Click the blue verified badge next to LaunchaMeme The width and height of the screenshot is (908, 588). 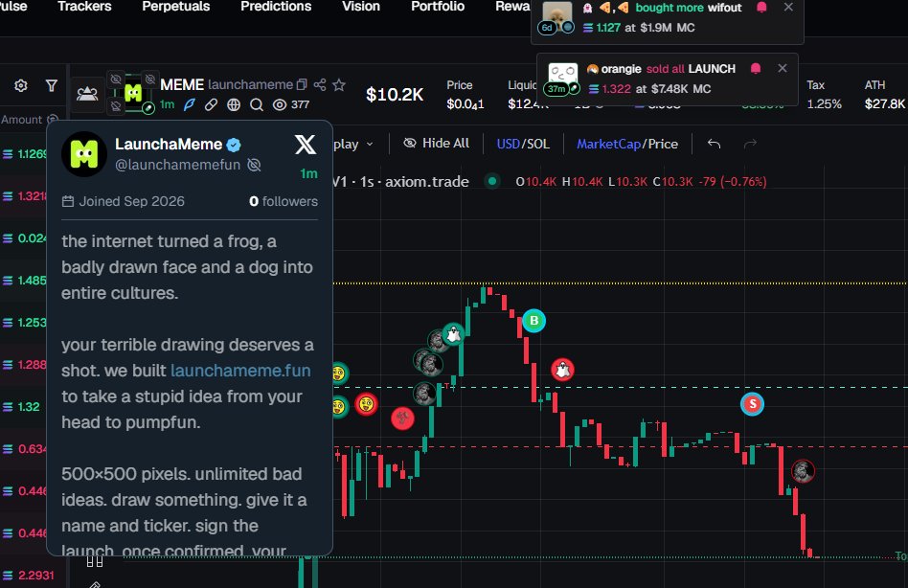coord(234,145)
